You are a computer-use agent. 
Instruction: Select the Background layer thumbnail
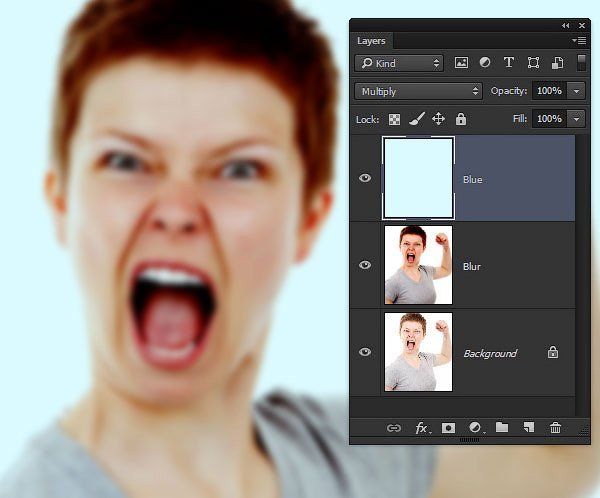tap(418, 352)
